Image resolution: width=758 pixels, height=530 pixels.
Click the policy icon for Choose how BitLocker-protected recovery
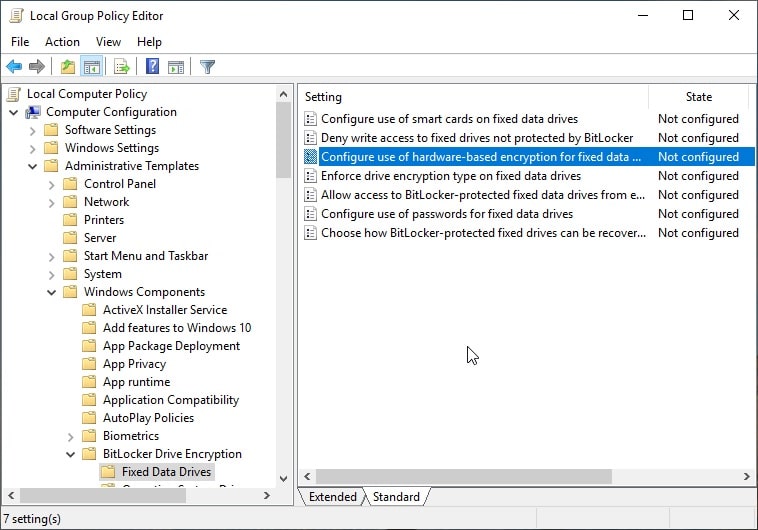tap(310, 233)
